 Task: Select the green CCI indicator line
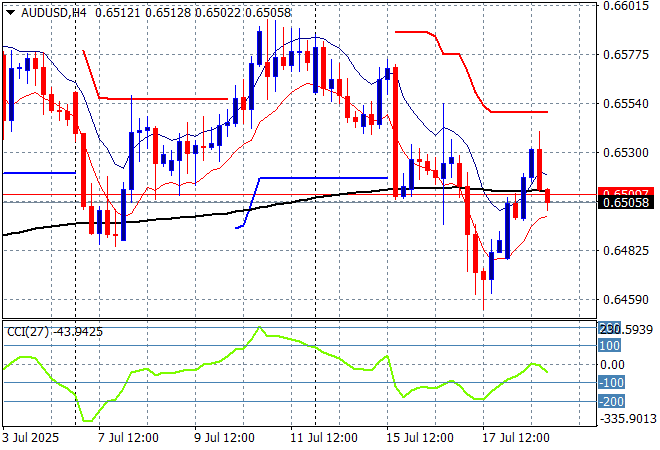(x=278, y=336)
